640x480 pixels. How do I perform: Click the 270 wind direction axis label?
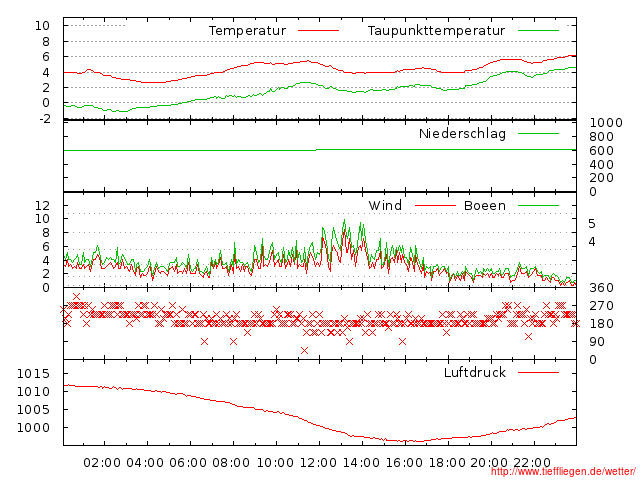(601, 306)
